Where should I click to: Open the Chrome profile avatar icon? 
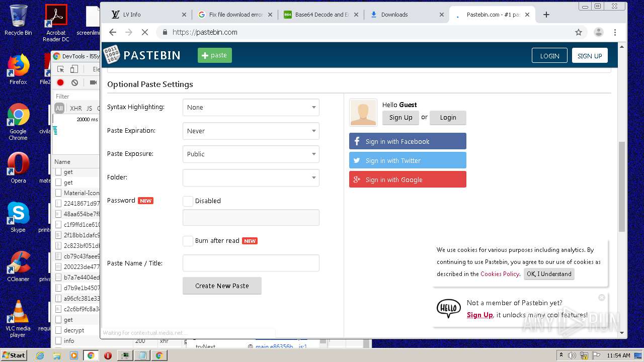pos(599,32)
